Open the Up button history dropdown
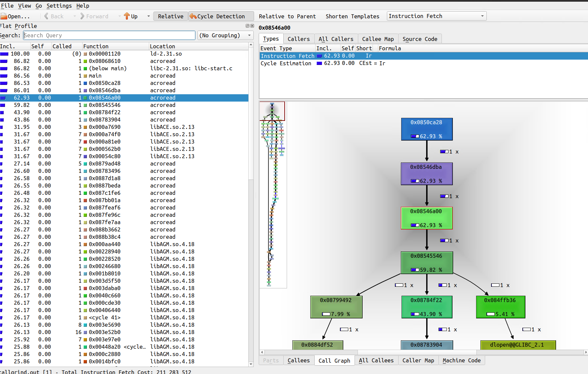588x374 pixels. tap(148, 16)
